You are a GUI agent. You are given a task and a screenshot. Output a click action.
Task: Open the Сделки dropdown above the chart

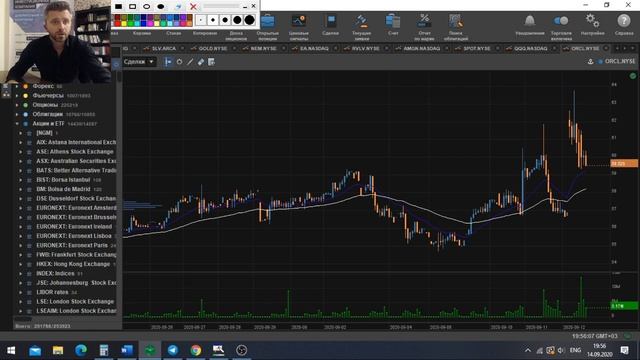[x=139, y=62]
